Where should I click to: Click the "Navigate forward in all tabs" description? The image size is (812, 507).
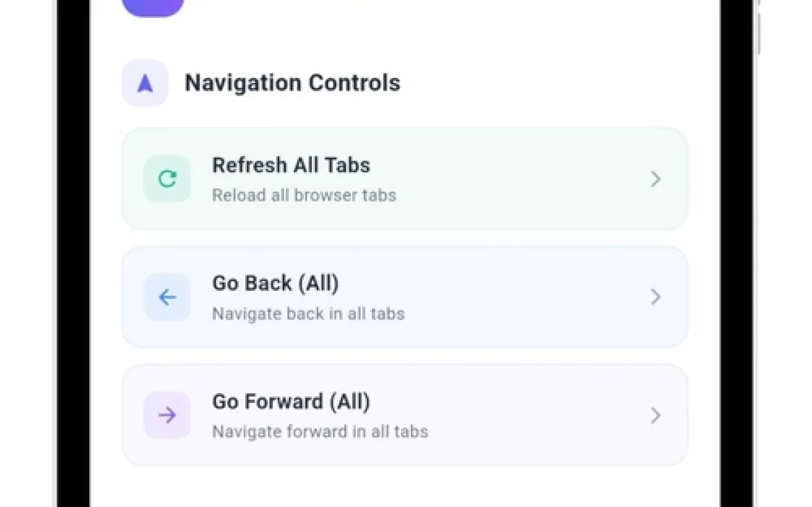tap(320, 432)
